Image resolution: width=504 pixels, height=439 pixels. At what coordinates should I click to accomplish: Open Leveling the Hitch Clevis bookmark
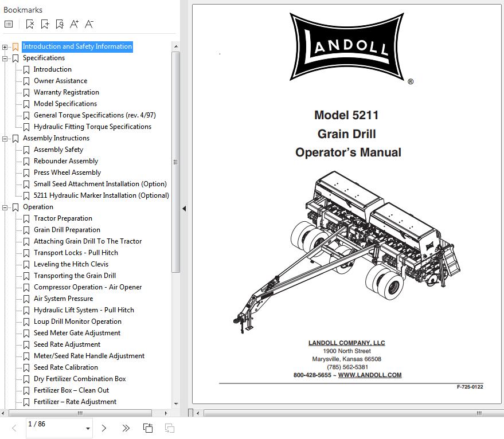pyautogui.click(x=71, y=265)
